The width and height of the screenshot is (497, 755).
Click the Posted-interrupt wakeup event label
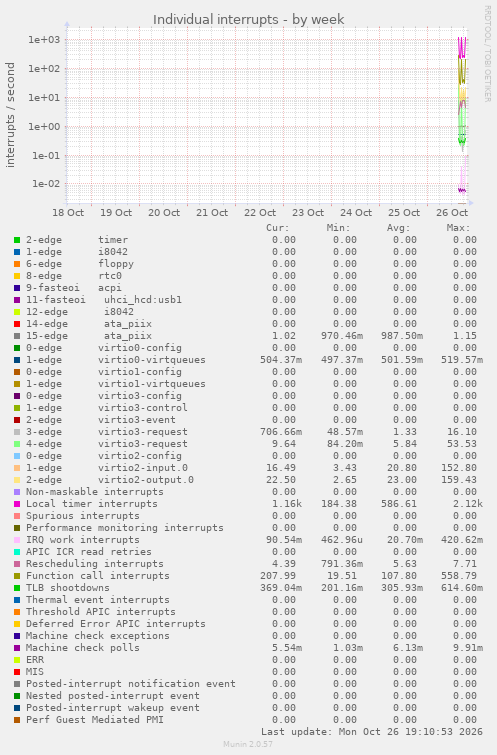point(113,708)
